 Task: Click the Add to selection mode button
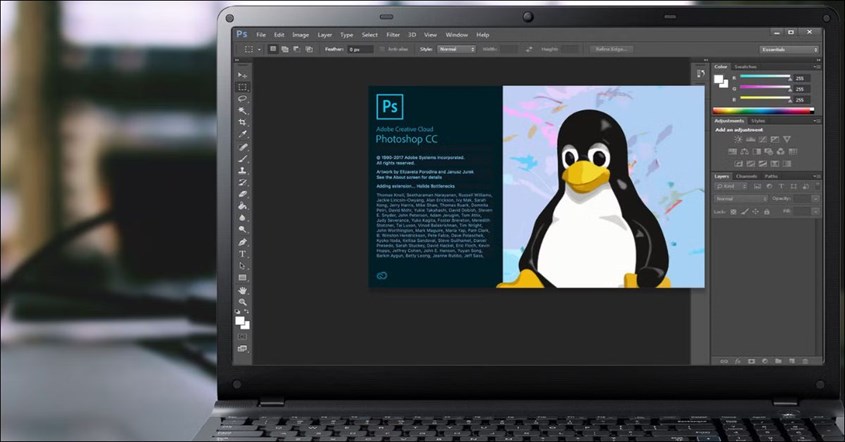pyautogui.click(x=285, y=49)
